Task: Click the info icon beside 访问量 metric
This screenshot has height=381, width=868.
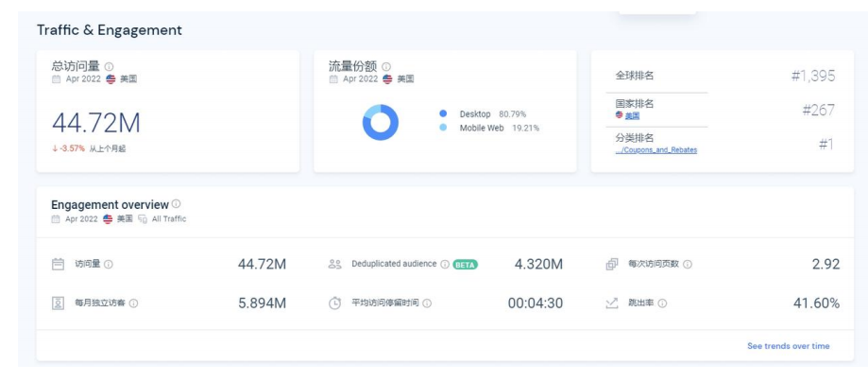Action: point(109,265)
